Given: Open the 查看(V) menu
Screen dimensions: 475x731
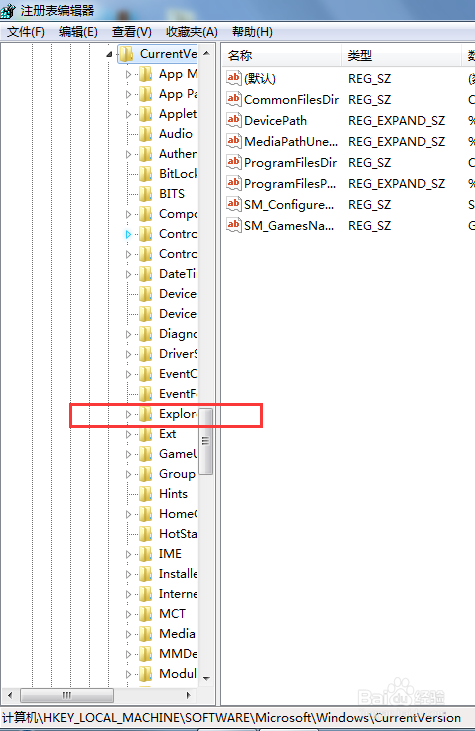Looking at the screenshot, I should pyautogui.click(x=132, y=32).
